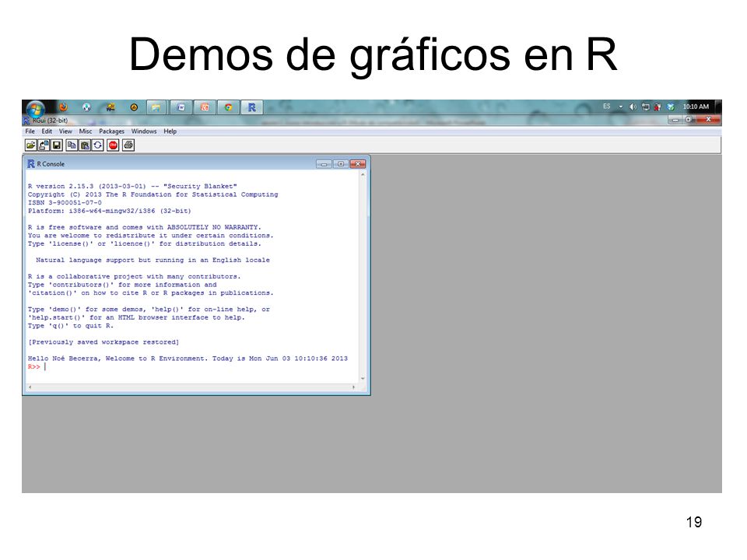The image size is (747, 560).
Task: Click the 'R version 2.15.3' line
Action: coord(132,186)
